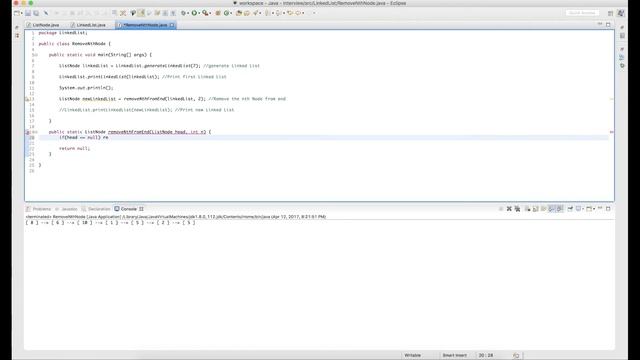The width and height of the screenshot is (640, 360).
Task: Click the Clear Console icon
Action: pyautogui.click(x=527, y=209)
